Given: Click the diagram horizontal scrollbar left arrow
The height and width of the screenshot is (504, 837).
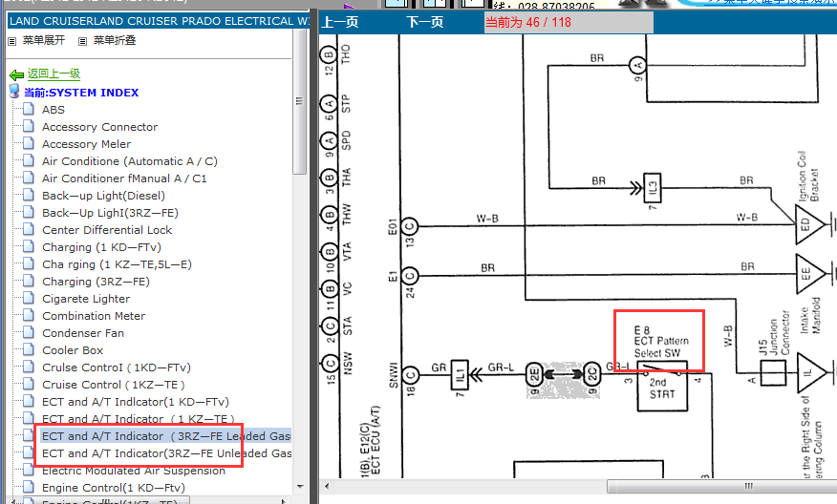Looking at the screenshot, I should point(327,486).
